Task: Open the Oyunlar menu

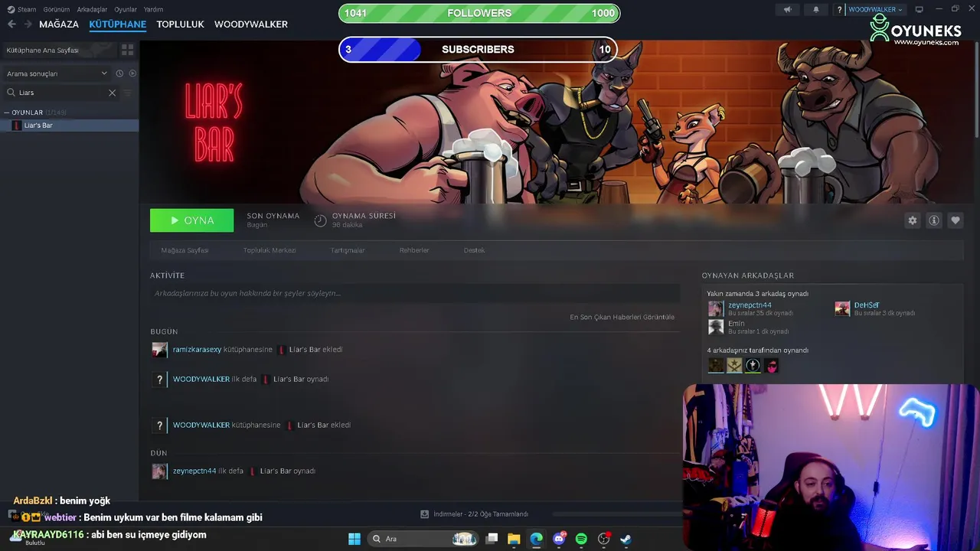Action: [126, 9]
